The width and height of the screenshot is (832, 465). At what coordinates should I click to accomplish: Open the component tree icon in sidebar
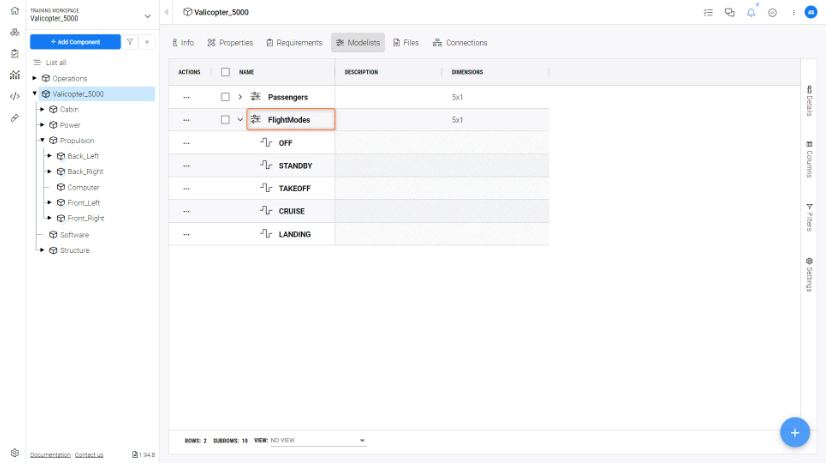coord(14,32)
